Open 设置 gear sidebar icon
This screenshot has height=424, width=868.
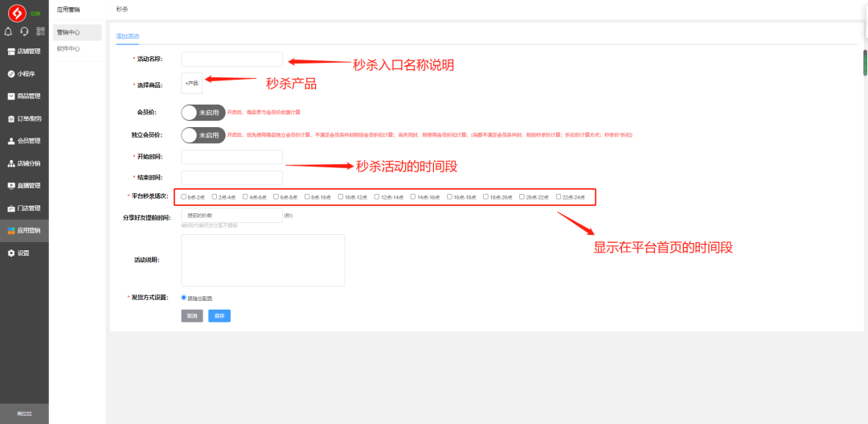pyautogui.click(x=11, y=253)
